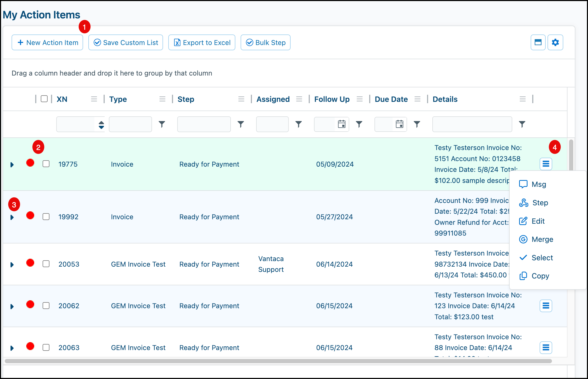Screen dimensions: 588x379
Task: Expand row 19775 details
Action: (x=12, y=165)
